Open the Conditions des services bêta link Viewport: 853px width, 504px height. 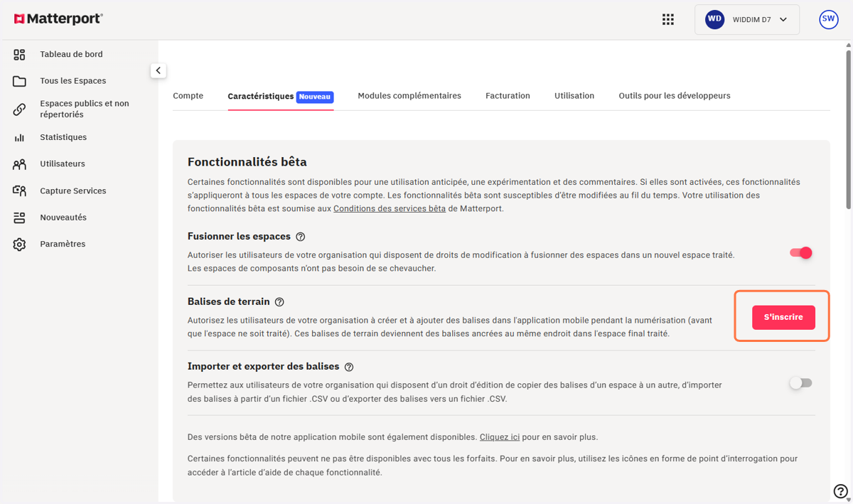[390, 208]
